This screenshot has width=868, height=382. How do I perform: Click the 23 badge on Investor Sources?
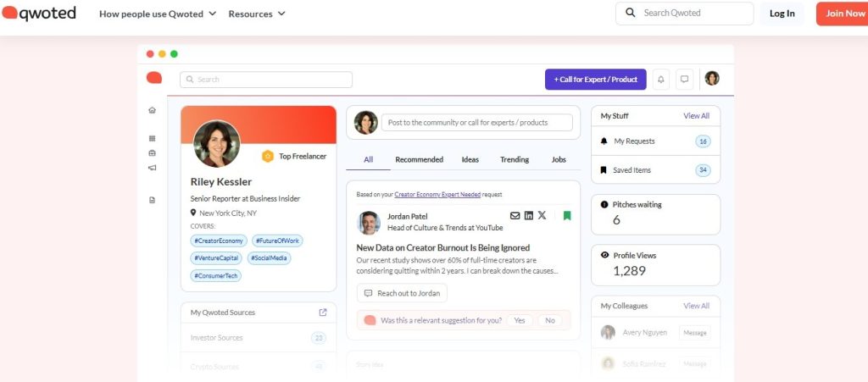click(319, 338)
